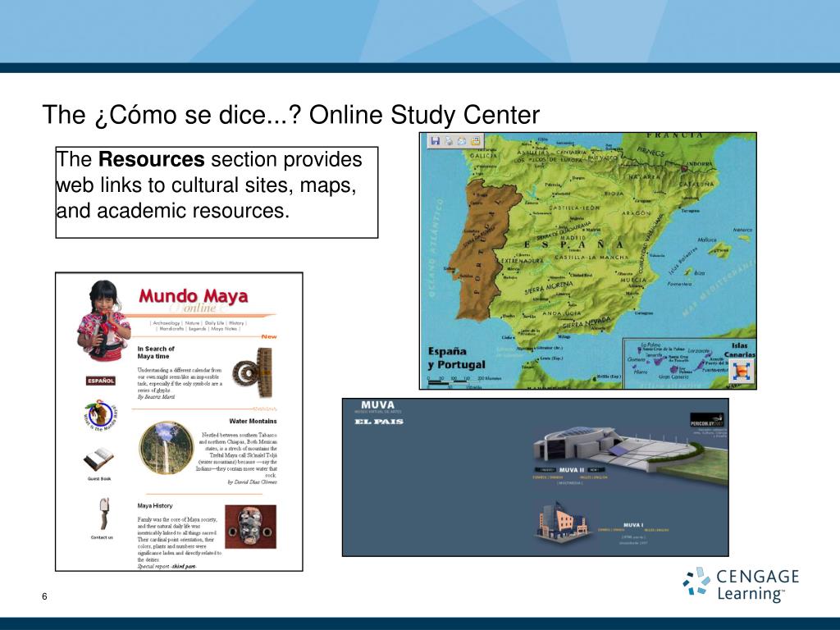840x630 pixels.
Task: Click the EL PAIS logo
Action: tap(379, 422)
